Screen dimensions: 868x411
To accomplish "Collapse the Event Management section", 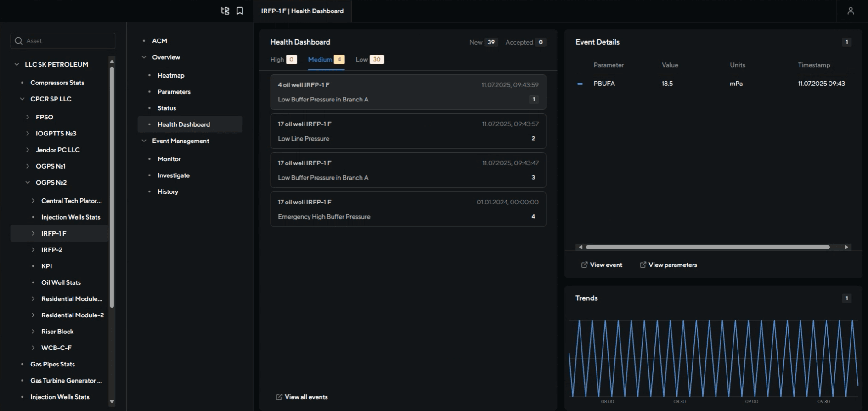I will click(144, 141).
